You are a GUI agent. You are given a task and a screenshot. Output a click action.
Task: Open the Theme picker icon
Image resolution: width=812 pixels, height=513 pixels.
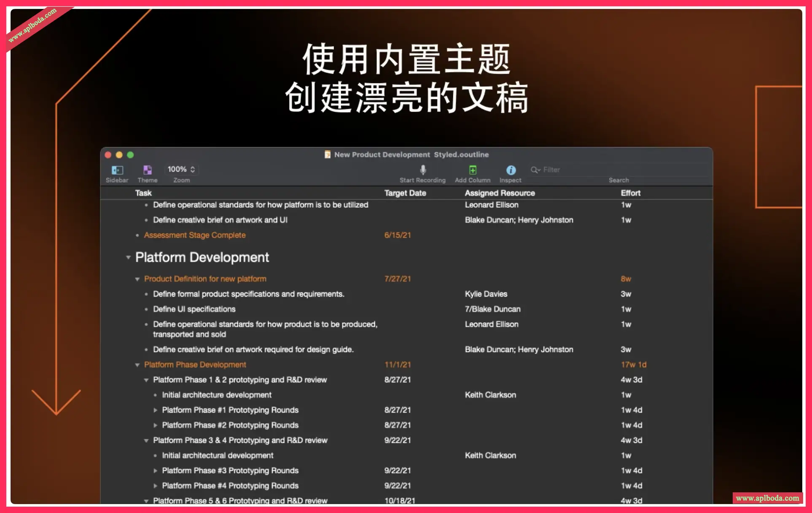[x=147, y=170]
